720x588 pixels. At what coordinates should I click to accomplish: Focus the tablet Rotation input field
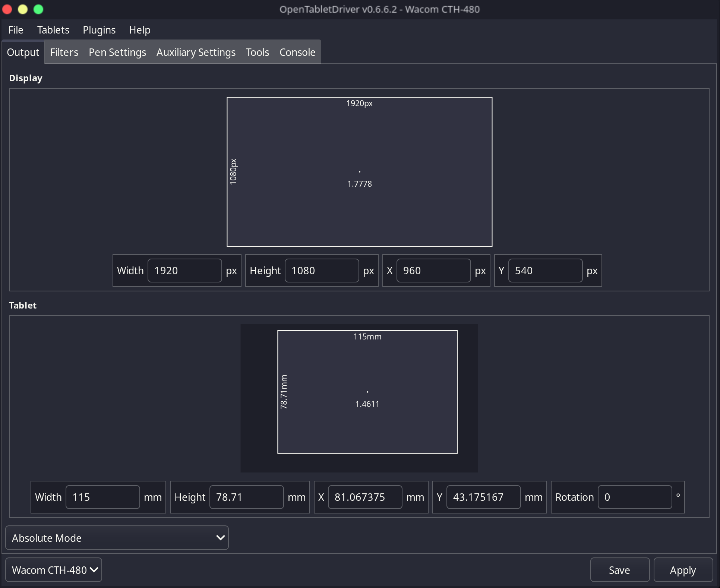pos(635,497)
